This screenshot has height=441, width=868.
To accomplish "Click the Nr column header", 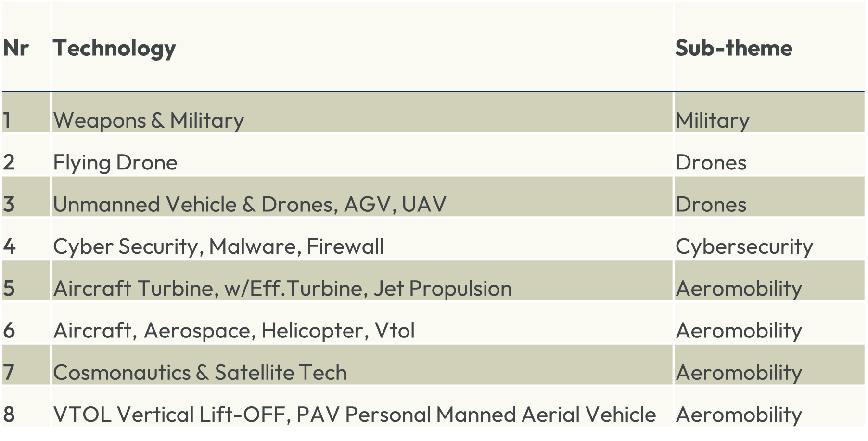I will tap(16, 48).
